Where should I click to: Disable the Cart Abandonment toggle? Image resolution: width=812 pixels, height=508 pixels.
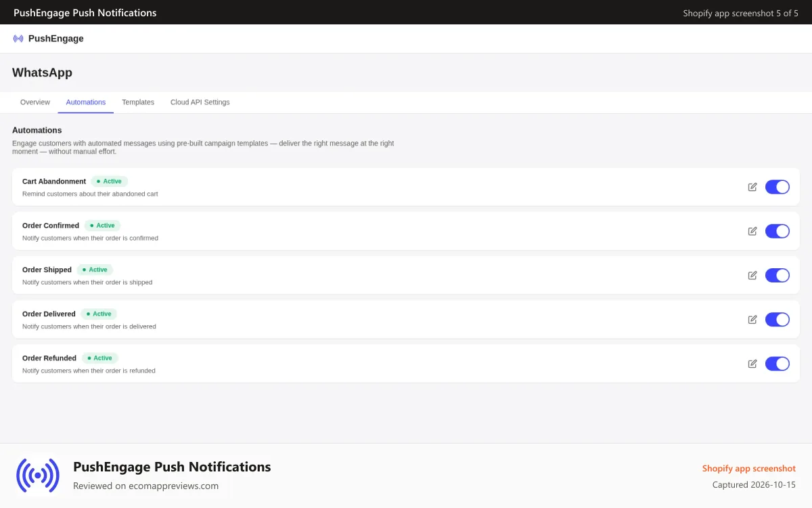click(x=777, y=187)
